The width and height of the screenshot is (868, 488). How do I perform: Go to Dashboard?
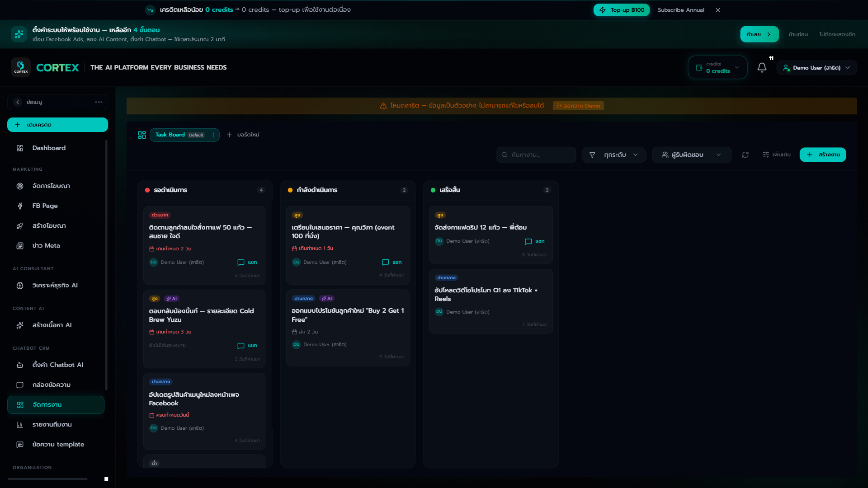click(x=56, y=148)
